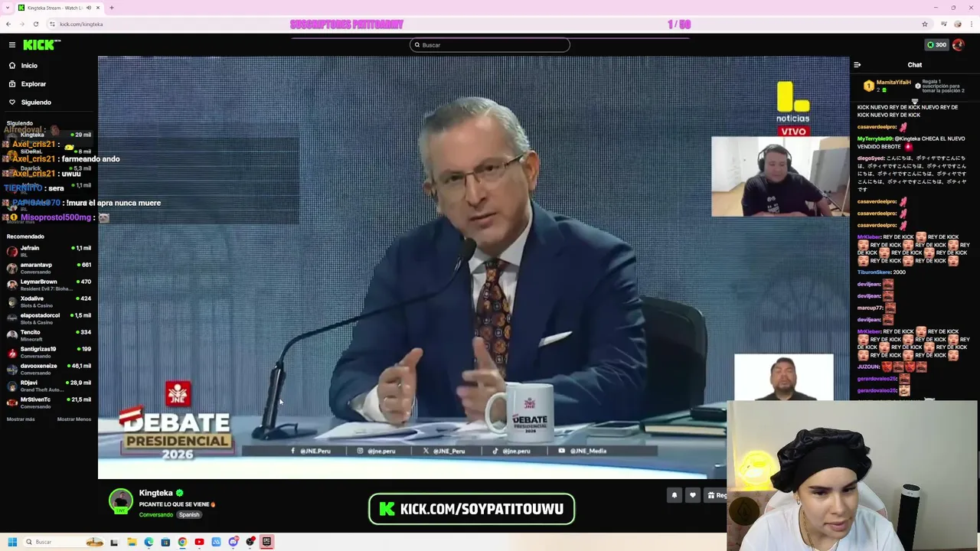Open Microsoft Store from taskbar
The image size is (980, 551).
point(165,542)
